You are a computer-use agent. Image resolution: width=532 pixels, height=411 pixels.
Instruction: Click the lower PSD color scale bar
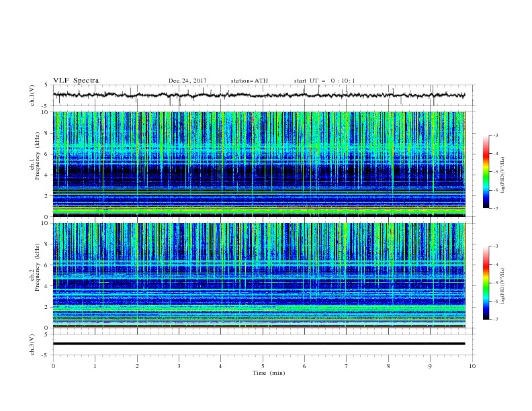(486, 283)
